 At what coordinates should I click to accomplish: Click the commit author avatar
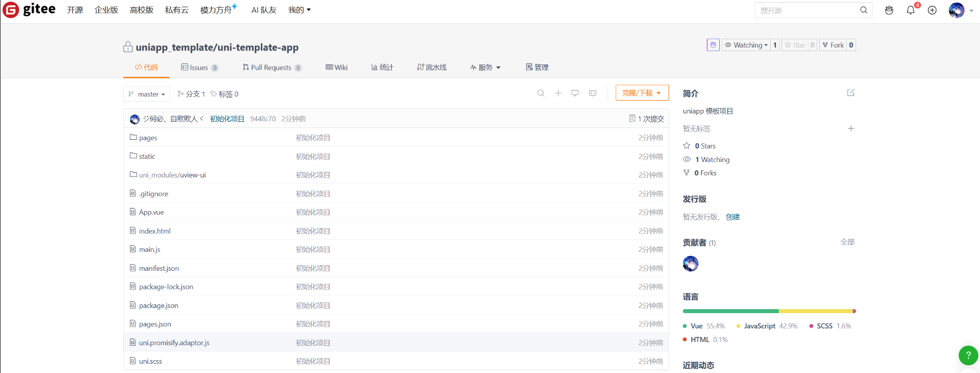135,119
